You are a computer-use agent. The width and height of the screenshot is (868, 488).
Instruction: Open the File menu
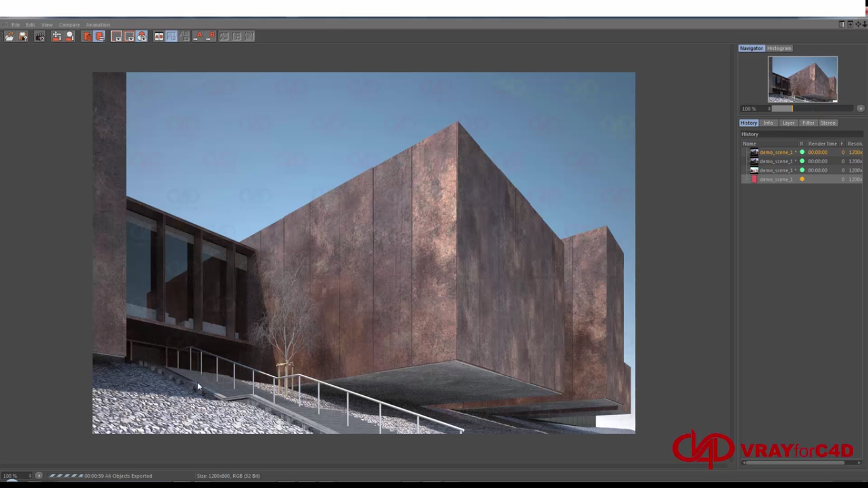(15, 25)
